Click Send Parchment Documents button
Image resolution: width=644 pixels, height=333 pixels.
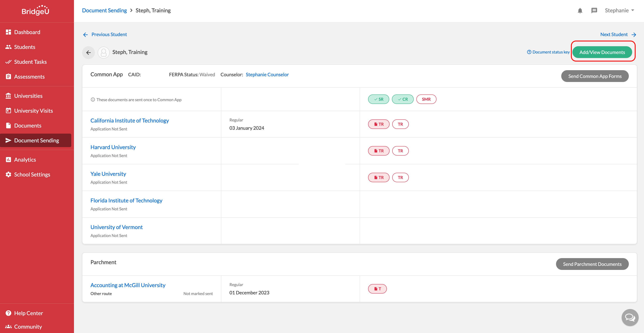pos(592,264)
